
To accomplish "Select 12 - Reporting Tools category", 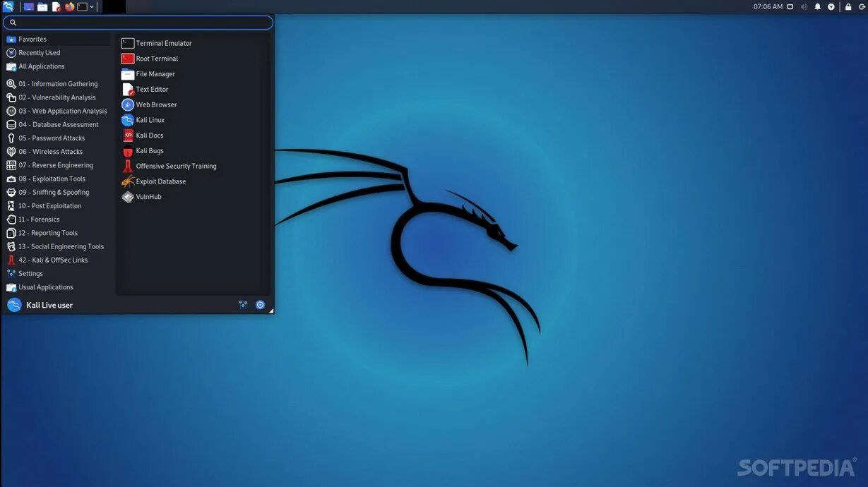I will (58, 233).
